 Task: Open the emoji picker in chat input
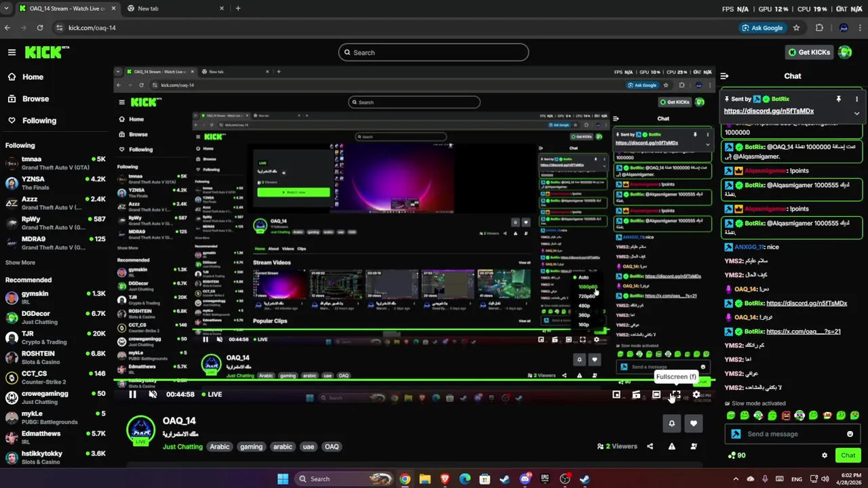click(850, 434)
